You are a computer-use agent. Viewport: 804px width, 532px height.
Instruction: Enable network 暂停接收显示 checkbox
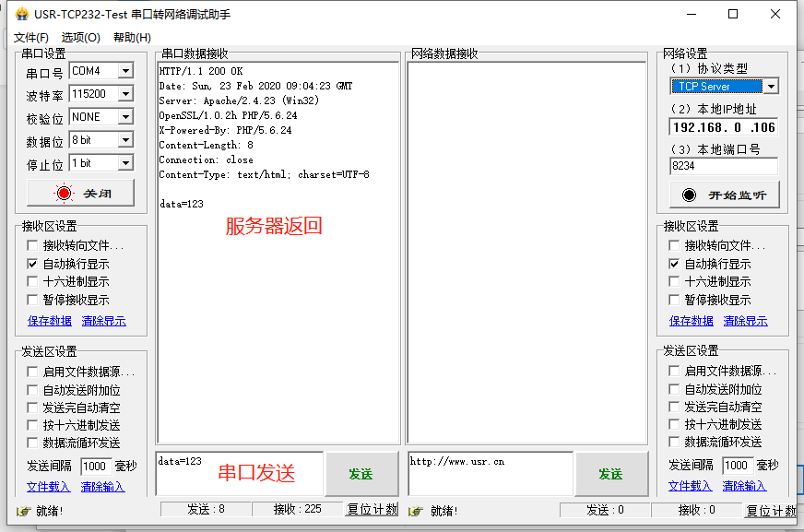tap(675, 300)
